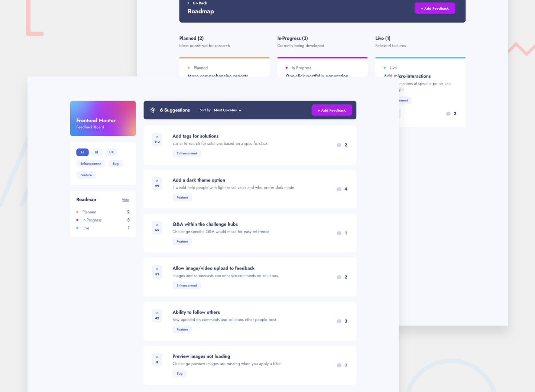Toggle the UI filter pill

(x=97, y=152)
